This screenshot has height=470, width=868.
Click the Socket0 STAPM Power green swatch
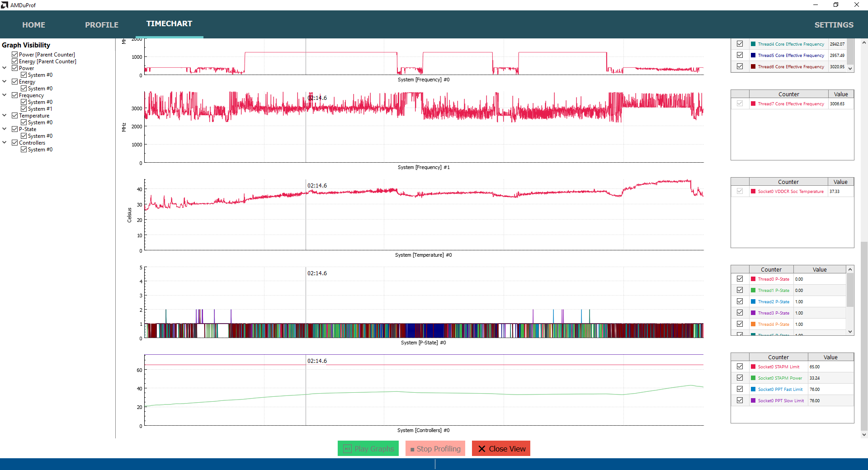[x=753, y=378]
